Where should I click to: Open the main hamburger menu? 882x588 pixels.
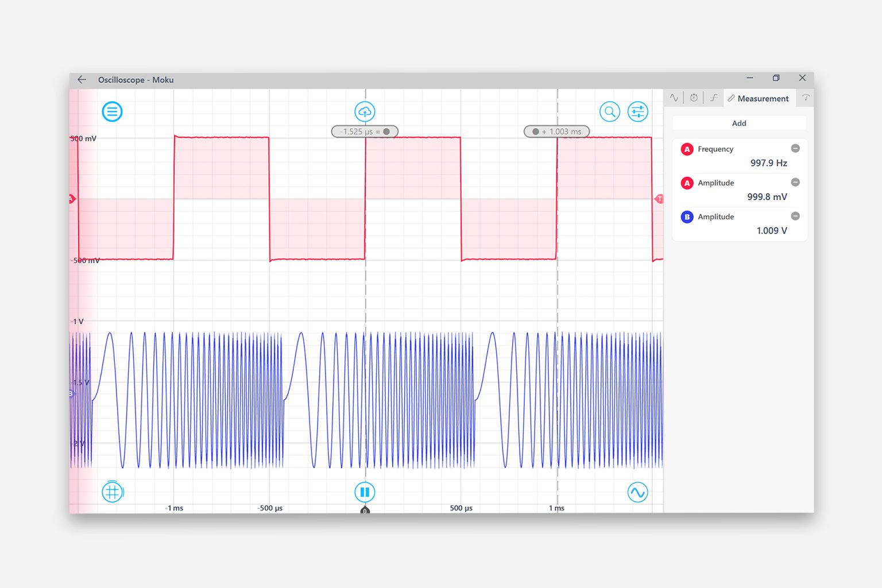(113, 111)
